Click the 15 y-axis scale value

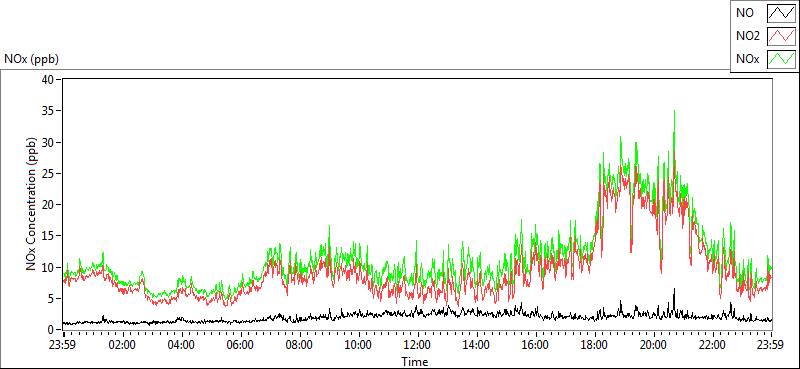[48, 236]
